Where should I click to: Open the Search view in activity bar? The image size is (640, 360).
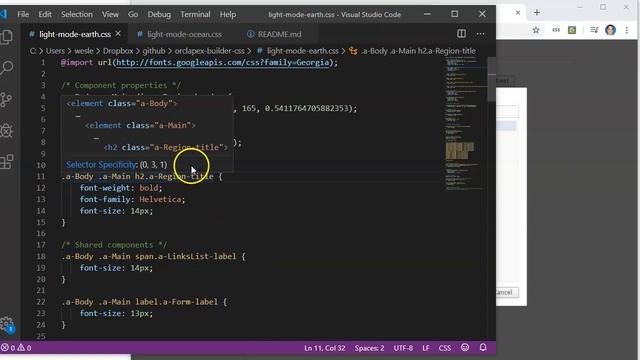coord(7,68)
